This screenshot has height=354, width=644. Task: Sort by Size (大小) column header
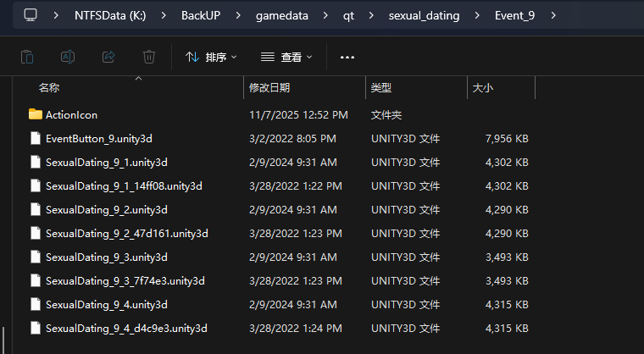[482, 88]
